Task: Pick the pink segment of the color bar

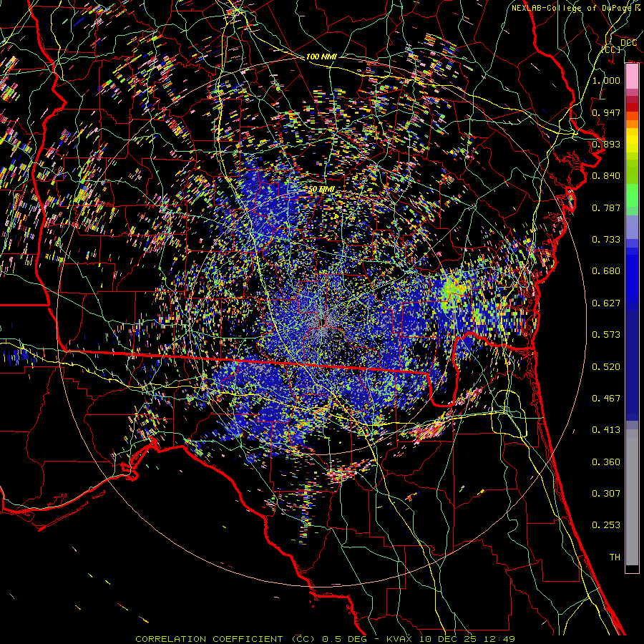Action: coord(632,77)
